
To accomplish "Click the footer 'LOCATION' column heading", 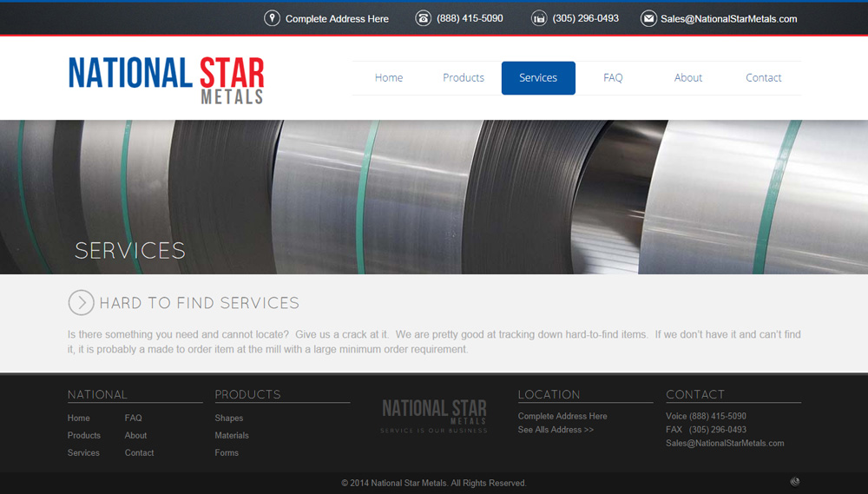I will tap(549, 394).
